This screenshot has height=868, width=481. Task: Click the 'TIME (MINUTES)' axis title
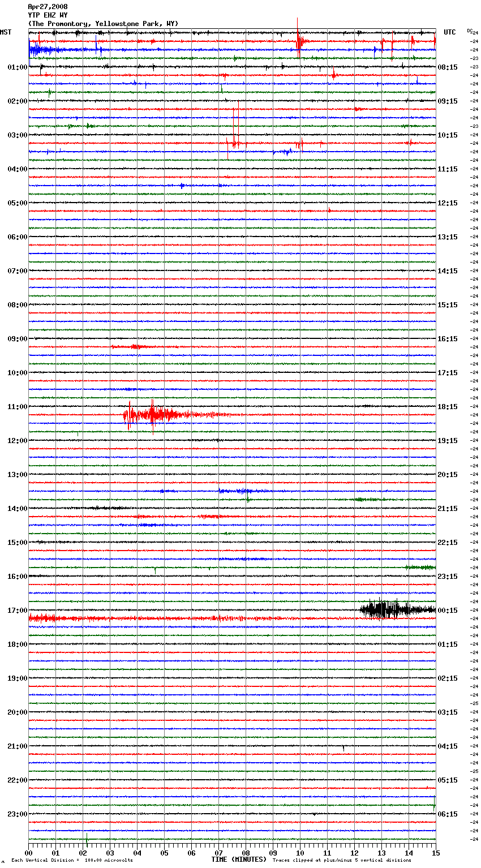point(239,860)
